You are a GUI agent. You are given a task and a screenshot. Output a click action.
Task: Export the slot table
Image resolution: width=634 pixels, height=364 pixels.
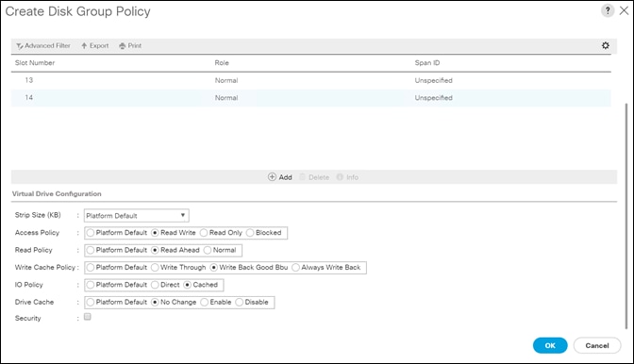95,45
